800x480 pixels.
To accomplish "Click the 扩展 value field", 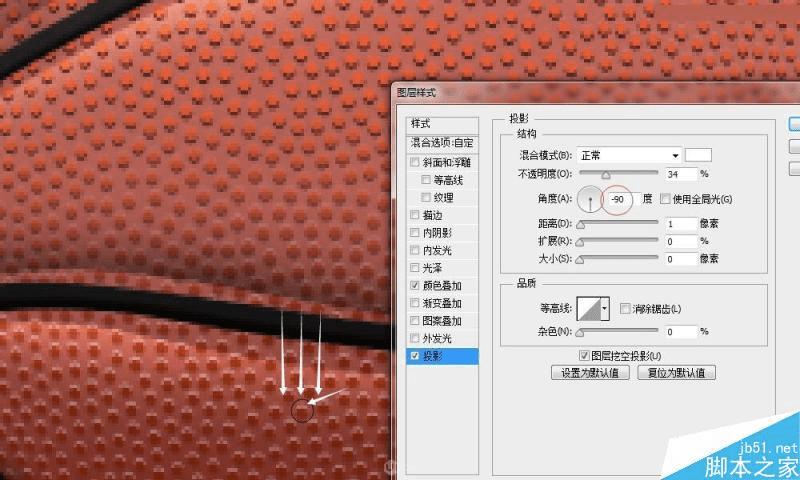I will 681,241.
